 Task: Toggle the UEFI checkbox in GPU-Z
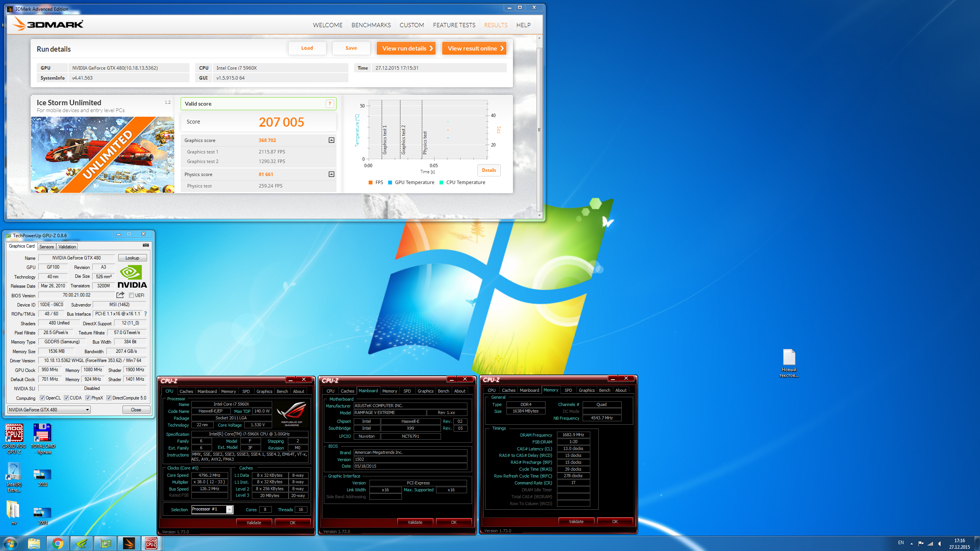pyautogui.click(x=131, y=295)
